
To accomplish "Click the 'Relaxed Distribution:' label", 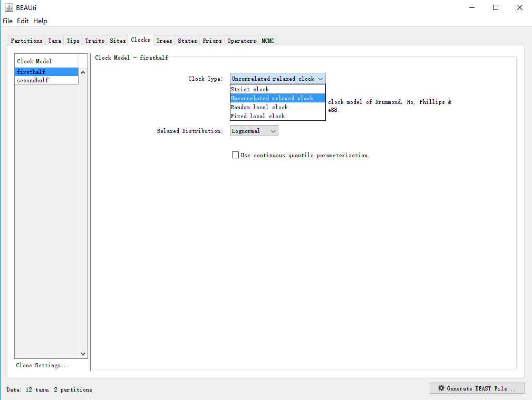I will (190, 131).
